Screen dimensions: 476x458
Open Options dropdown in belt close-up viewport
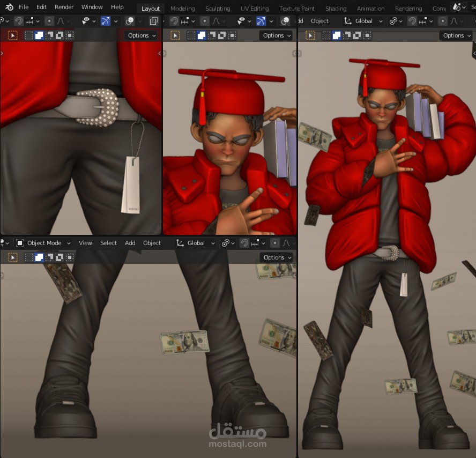coord(141,35)
